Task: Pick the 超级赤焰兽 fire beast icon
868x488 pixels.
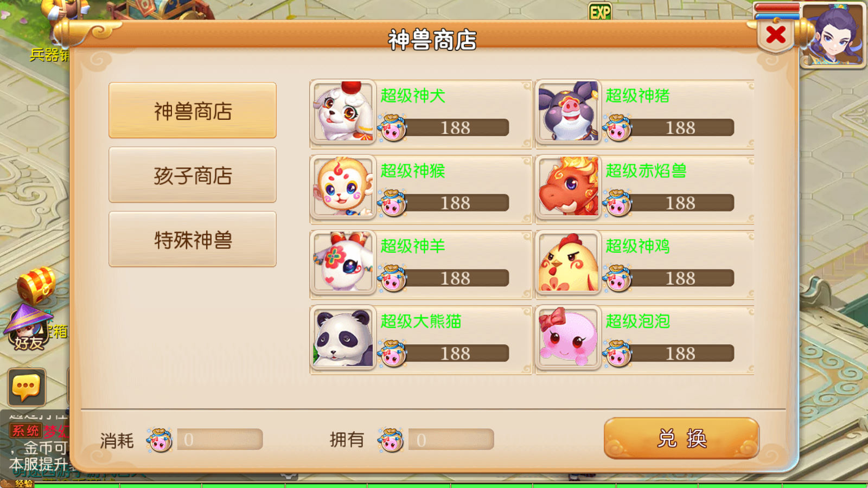Action: (569, 187)
